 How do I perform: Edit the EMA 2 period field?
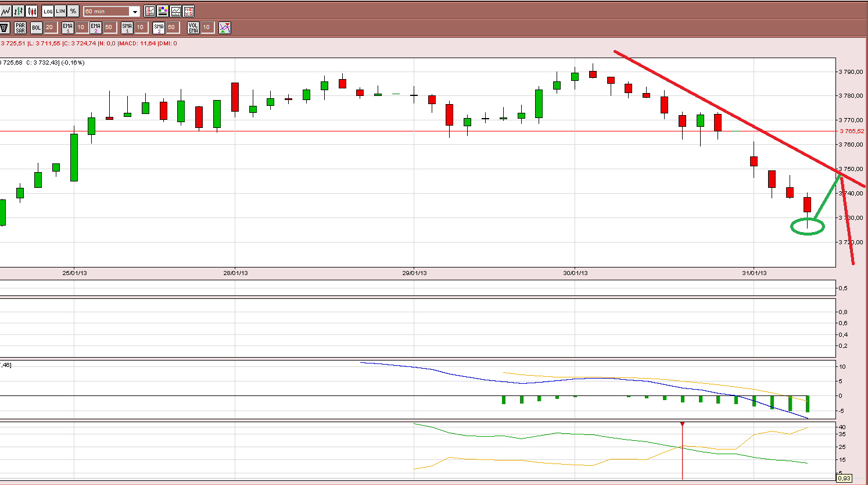pos(109,27)
